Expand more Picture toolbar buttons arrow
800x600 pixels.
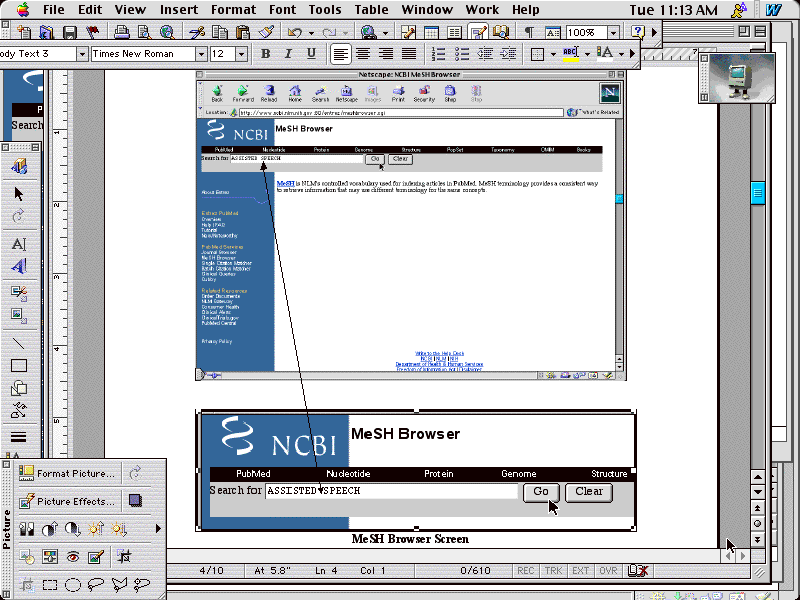tap(158, 529)
